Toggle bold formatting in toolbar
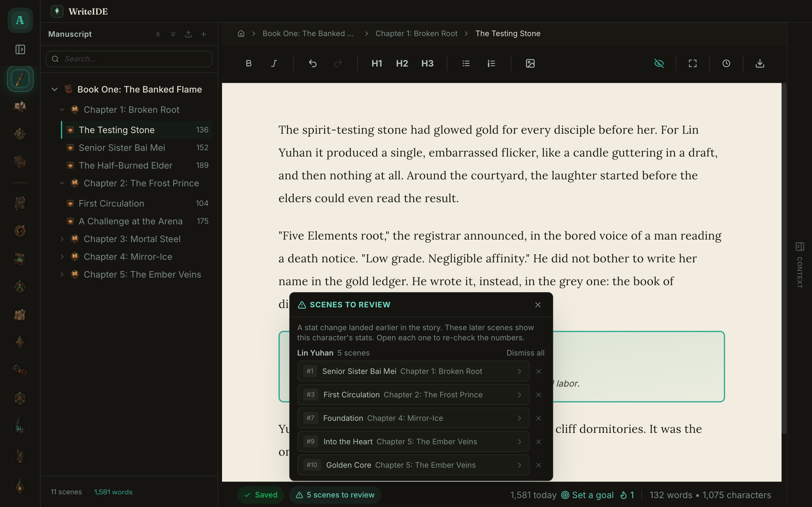Image resolution: width=812 pixels, height=507 pixels. pyautogui.click(x=249, y=63)
